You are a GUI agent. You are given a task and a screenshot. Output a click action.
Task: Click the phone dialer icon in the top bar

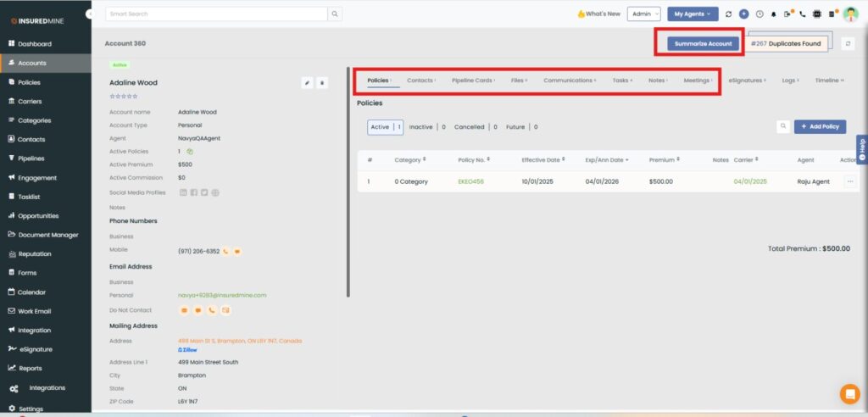pos(803,14)
